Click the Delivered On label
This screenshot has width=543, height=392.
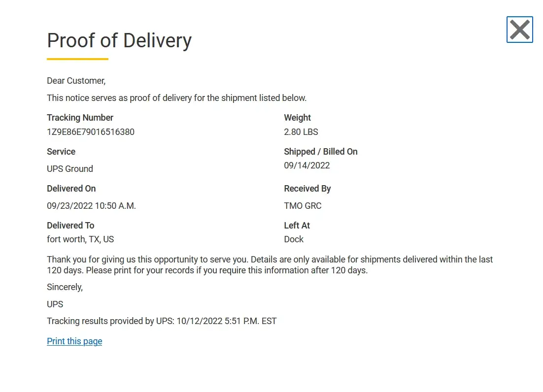coord(71,189)
